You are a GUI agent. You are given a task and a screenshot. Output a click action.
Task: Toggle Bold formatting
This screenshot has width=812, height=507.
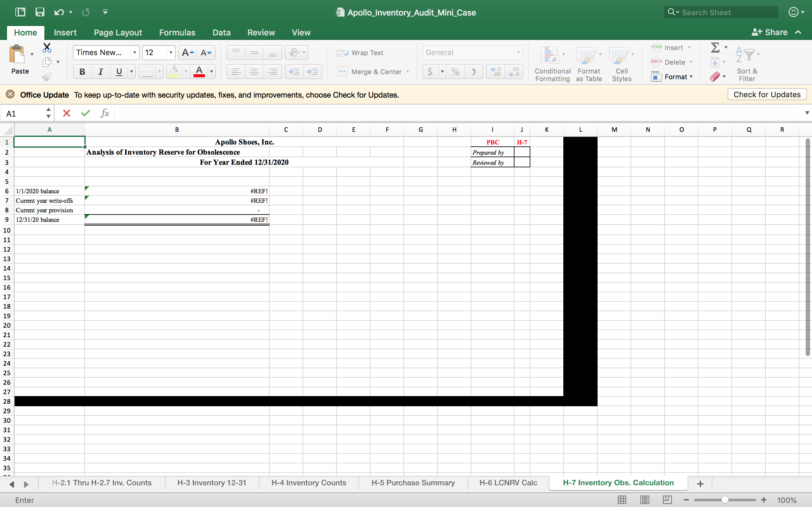coord(82,72)
